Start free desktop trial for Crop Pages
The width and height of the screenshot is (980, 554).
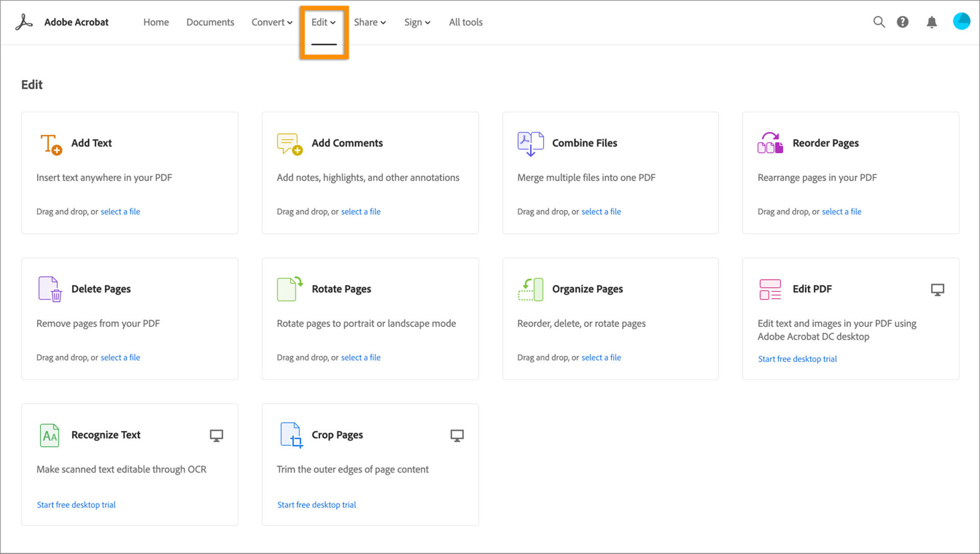(x=317, y=505)
